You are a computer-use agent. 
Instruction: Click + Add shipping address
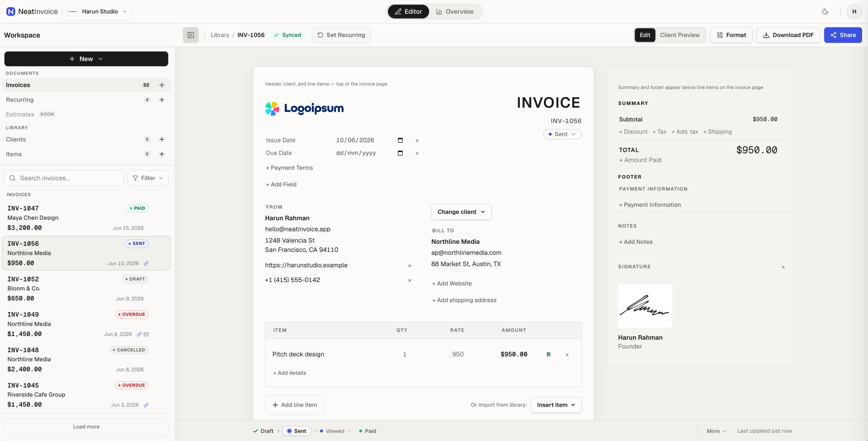click(x=464, y=300)
